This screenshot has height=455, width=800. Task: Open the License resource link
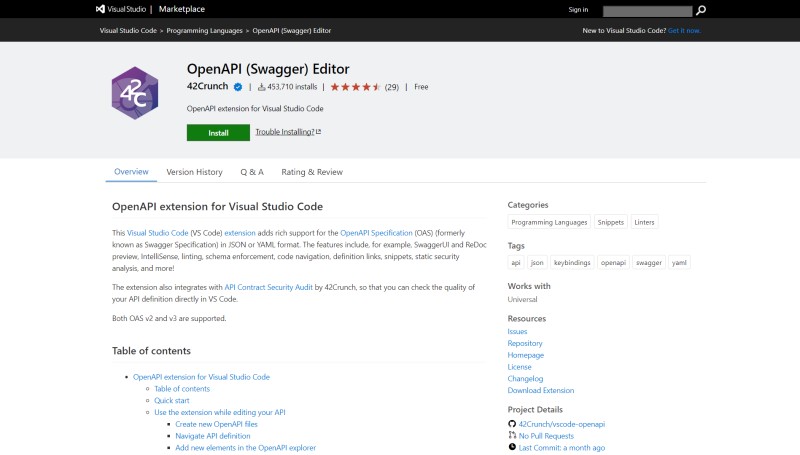pos(519,366)
